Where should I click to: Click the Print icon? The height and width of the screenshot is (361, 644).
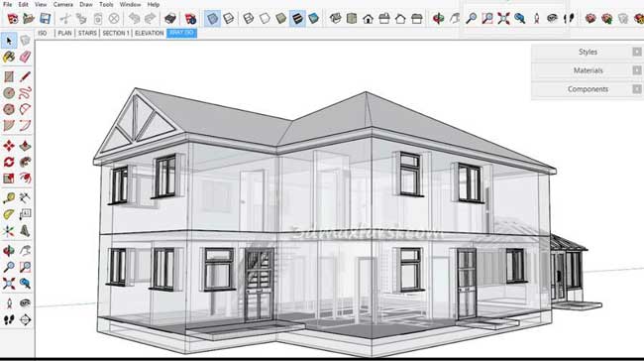(x=170, y=19)
